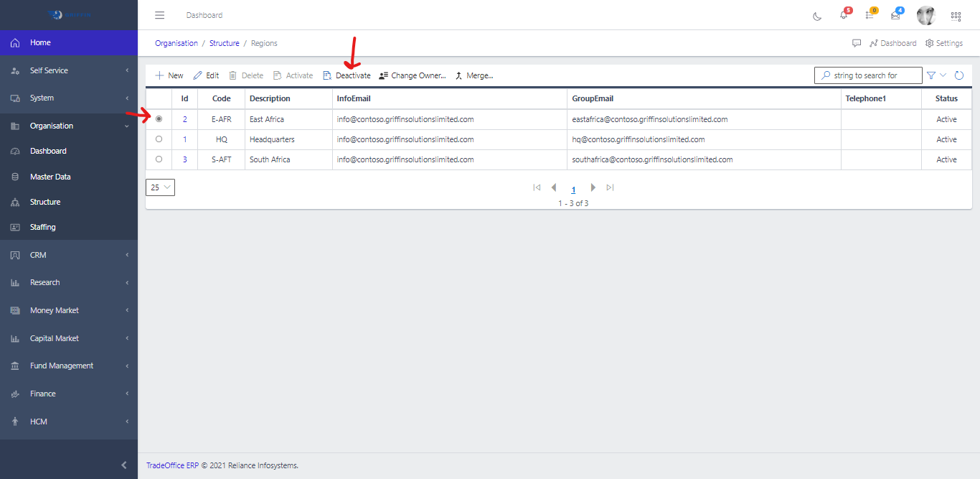Open the comments chat icon
The width and height of the screenshot is (980, 479).
click(x=857, y=43)
